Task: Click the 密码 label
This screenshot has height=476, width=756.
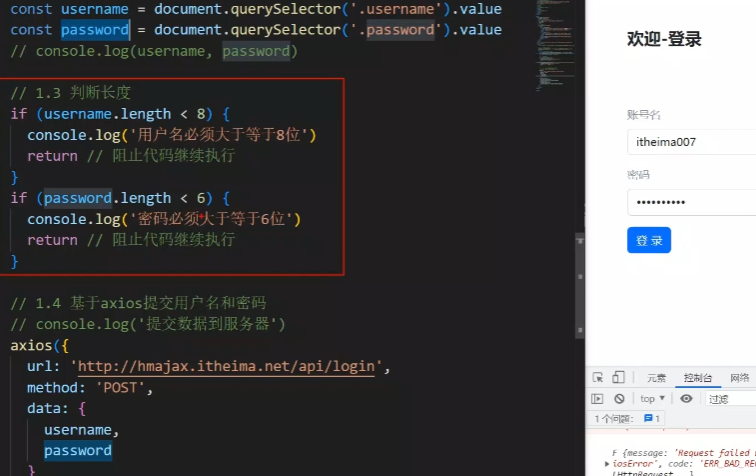Action: point(638,175)
